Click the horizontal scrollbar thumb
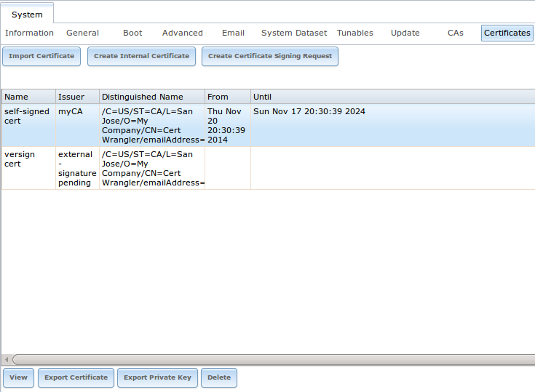This screenshot has width=535, height=392. coord(274,359)
